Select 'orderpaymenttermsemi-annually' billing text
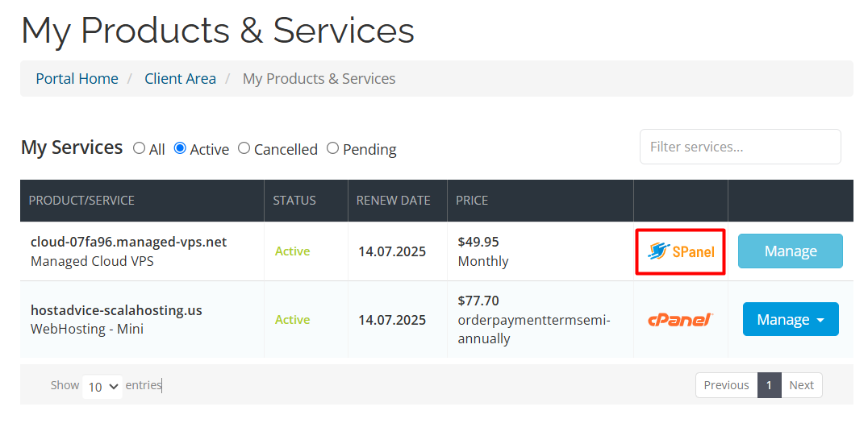This screenshot has height=444, width=868. point(534,329)
